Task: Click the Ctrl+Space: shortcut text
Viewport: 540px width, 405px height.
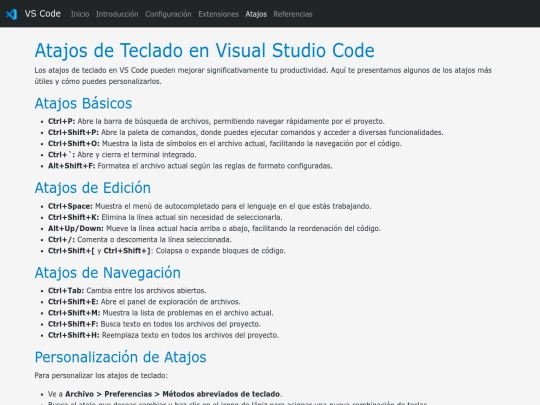Action: coord(70,206)
